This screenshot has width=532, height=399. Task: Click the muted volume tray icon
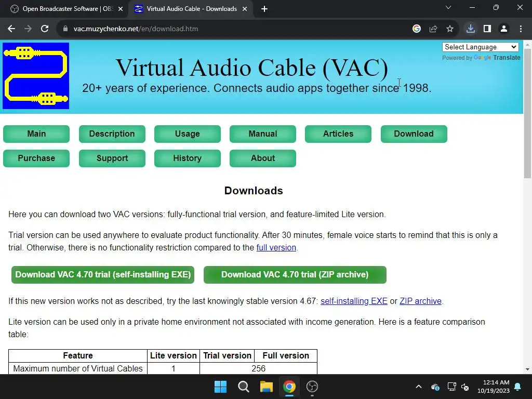click(x=465, y=387)
